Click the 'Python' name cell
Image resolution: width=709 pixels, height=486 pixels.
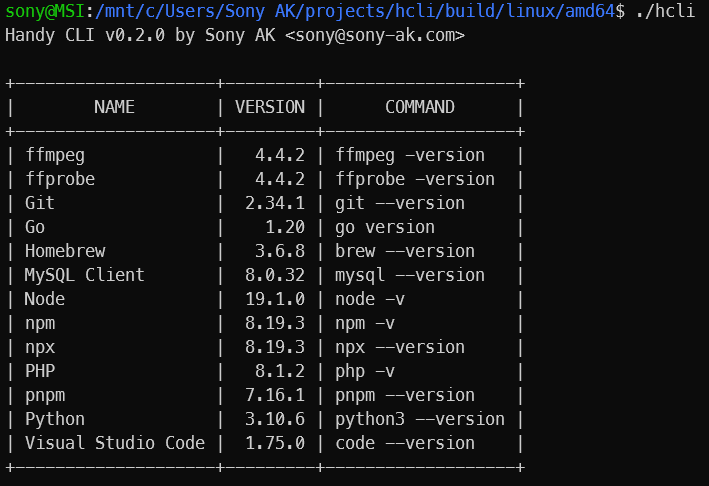point(55,420)
